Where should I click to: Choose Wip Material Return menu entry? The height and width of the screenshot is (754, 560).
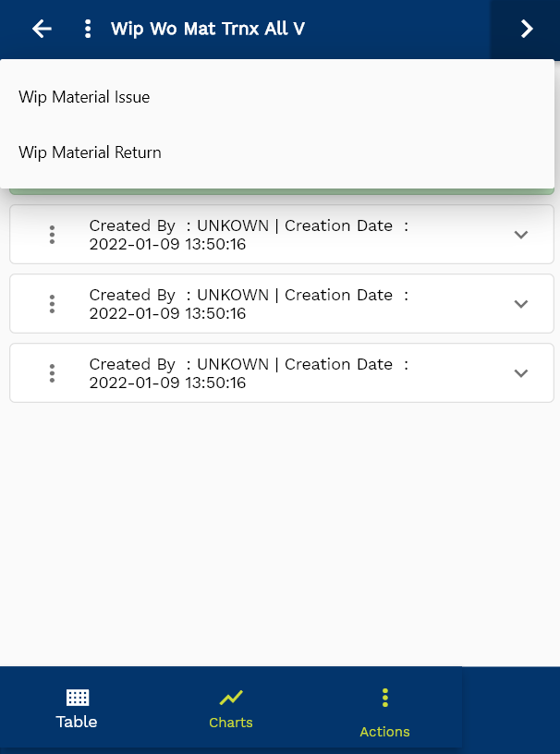click(x=90, y=152)
